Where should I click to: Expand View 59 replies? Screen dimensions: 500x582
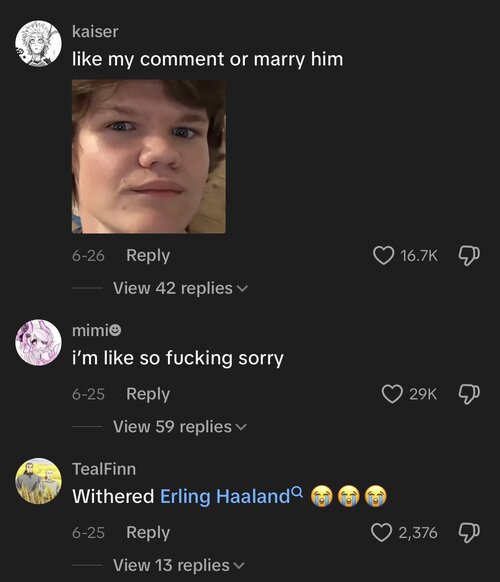tap(180, 427)
